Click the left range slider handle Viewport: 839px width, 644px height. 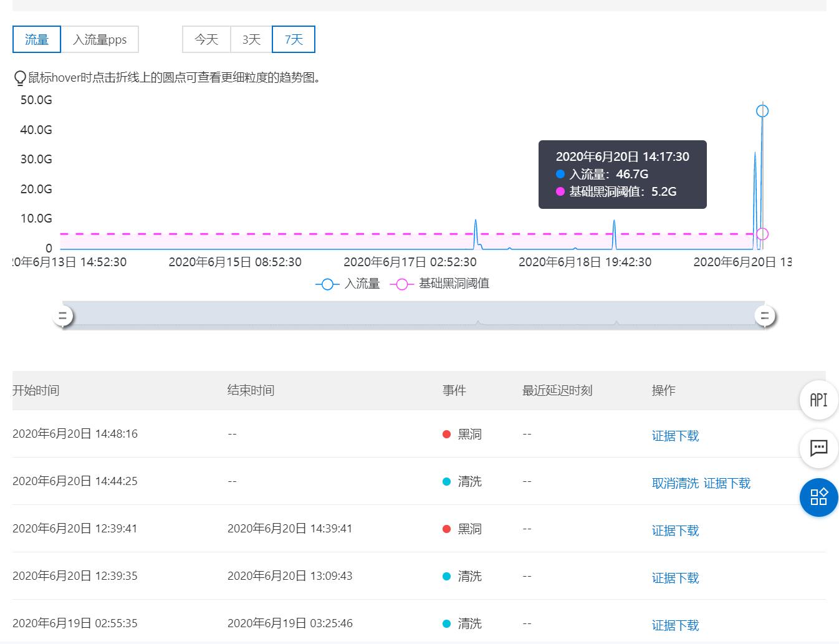point(62,316)
